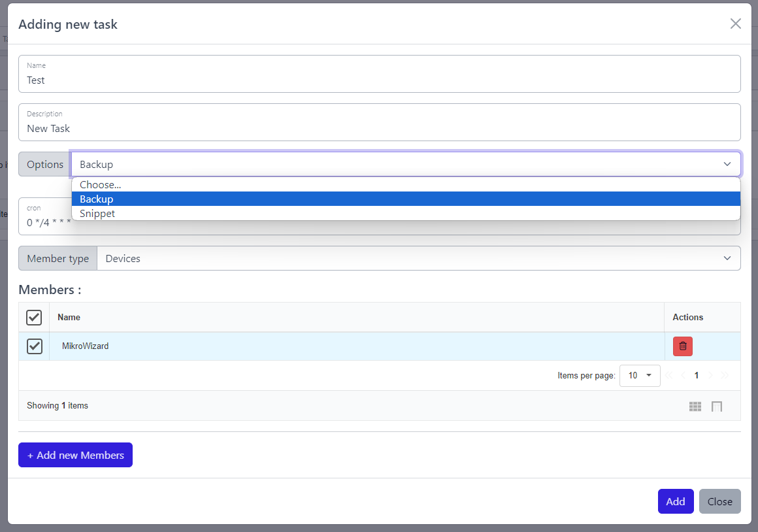Jump to first page with double-left chevron
Screen dimensions: 758x532
coord(668,375)
